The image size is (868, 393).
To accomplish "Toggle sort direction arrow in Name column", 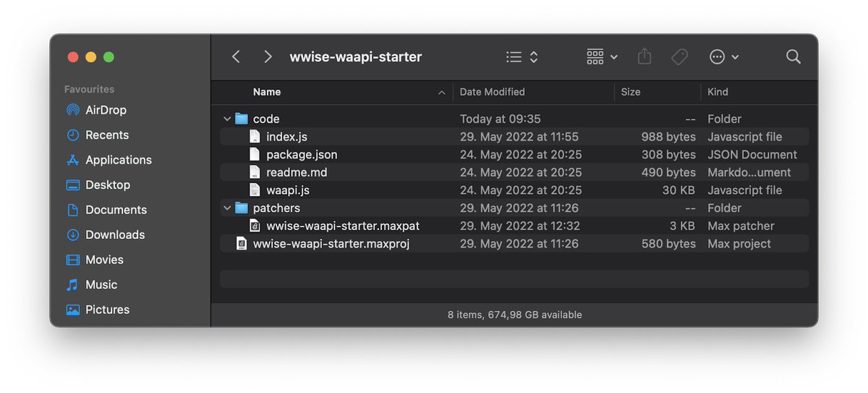I will 441,93.
